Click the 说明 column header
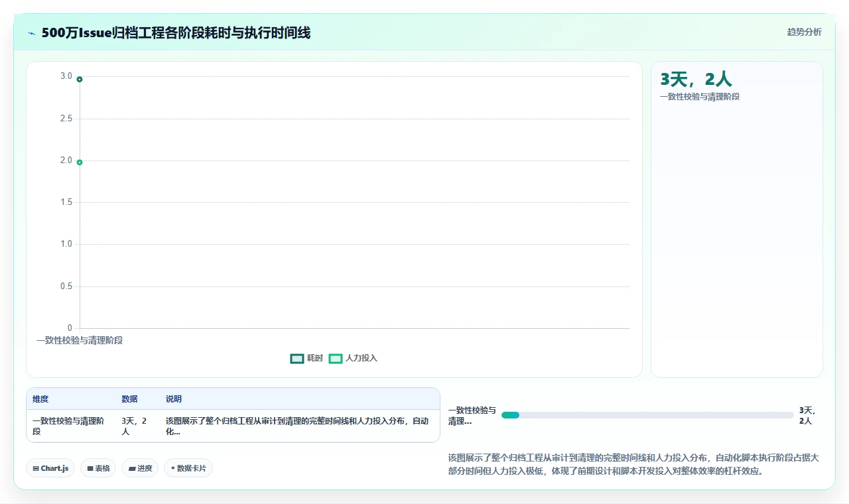This screenshot has height=504, width=849. coord(174,399)
